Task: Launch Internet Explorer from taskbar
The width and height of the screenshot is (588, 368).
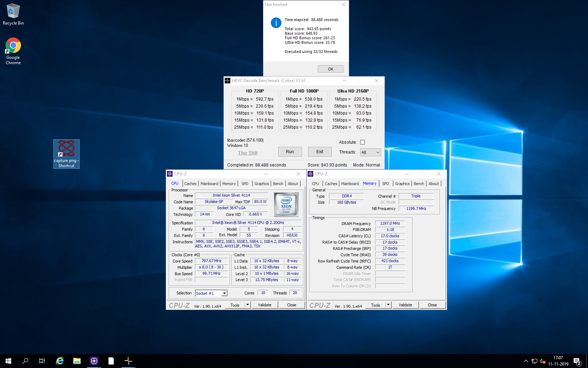Action: pos(60,361)
